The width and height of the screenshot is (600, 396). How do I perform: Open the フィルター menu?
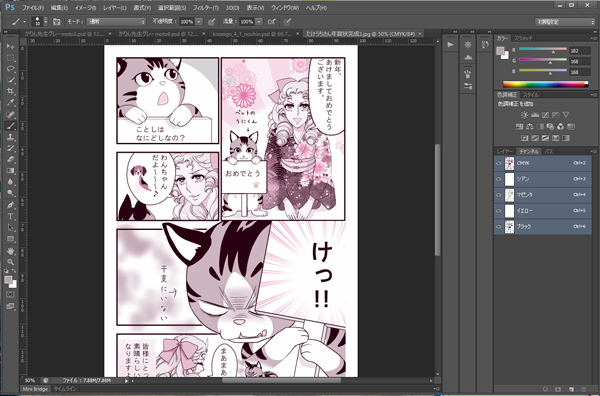click(x=205, y=8)
